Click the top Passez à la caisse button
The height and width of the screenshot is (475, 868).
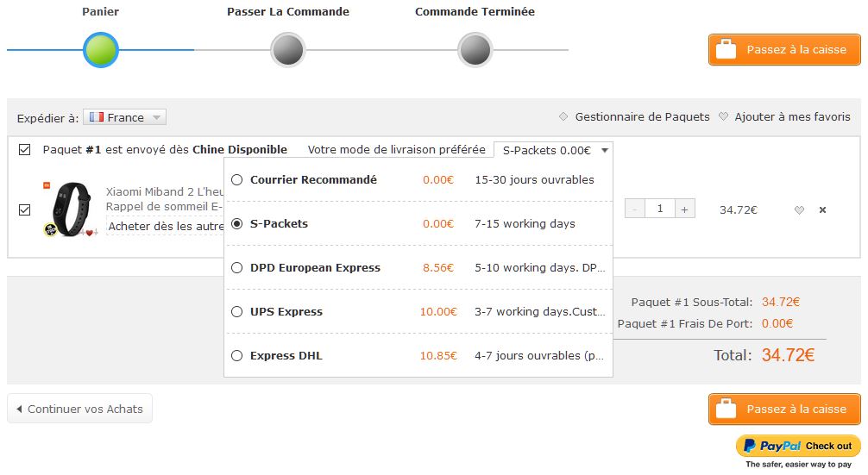[x=784, y=50]
